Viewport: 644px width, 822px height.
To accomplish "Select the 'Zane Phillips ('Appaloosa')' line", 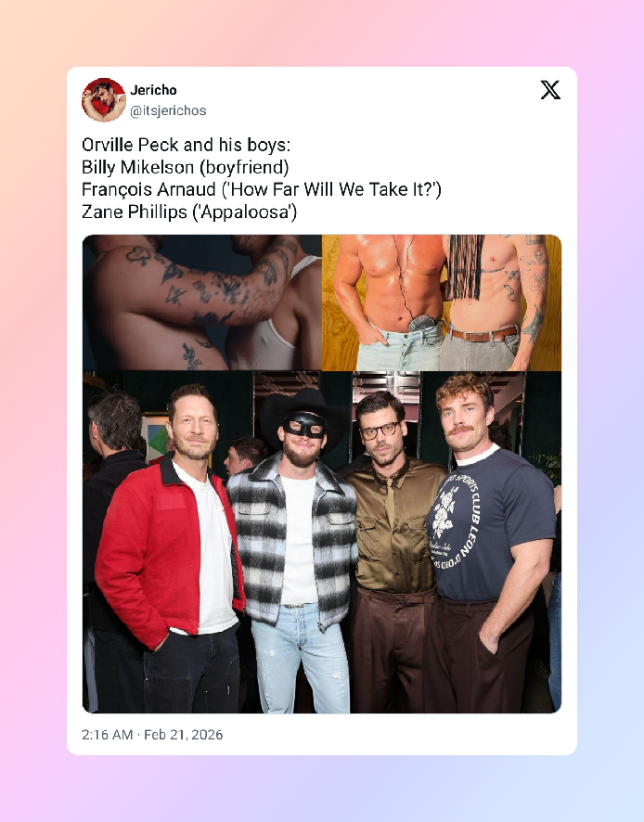I will 189,212.
